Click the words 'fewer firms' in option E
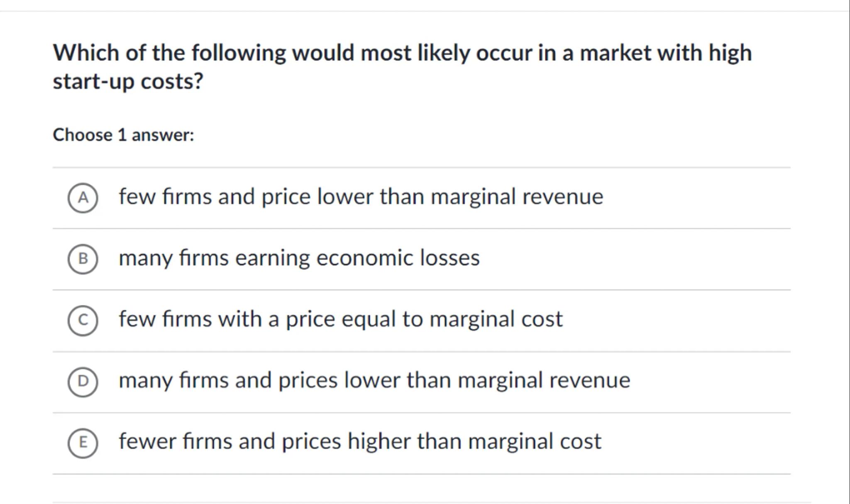850x504 pixels. click(175, 441)
